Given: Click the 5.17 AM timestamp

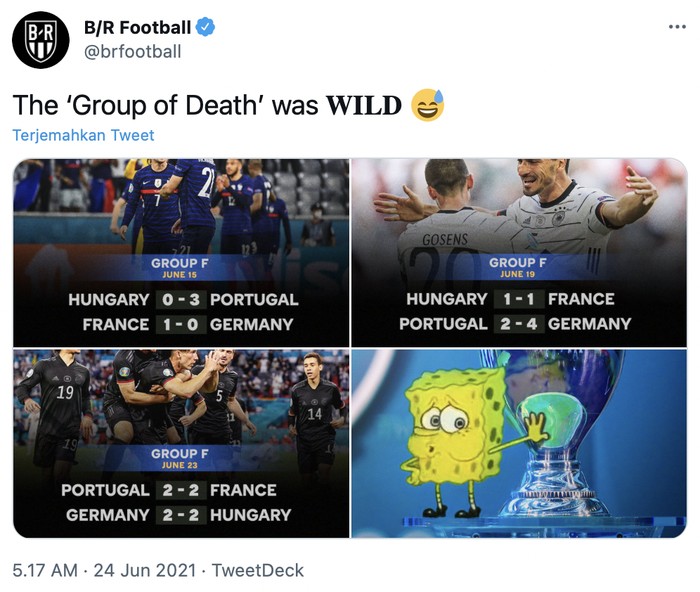Looking at the screenshot, I should [x=44, y=570].
